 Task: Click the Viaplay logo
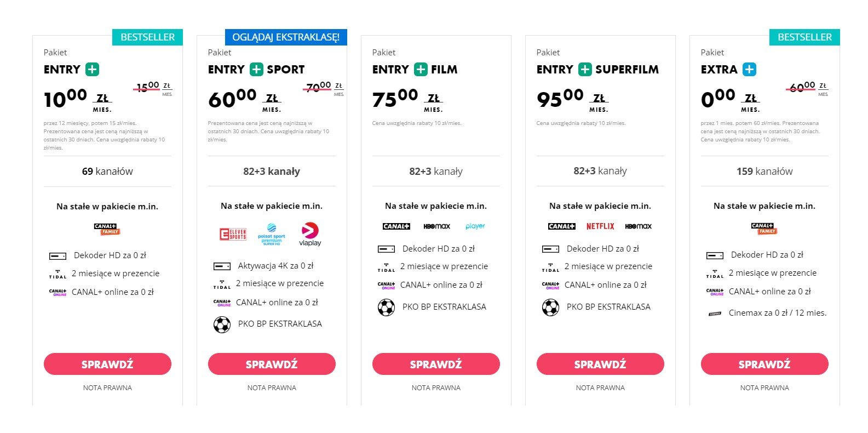pos(310,234)
